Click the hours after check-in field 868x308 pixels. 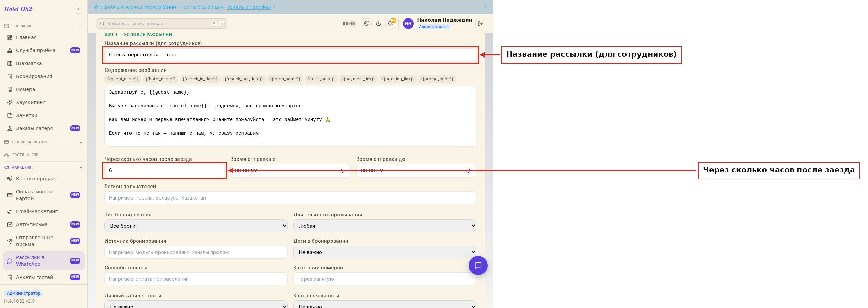[164, 170]
